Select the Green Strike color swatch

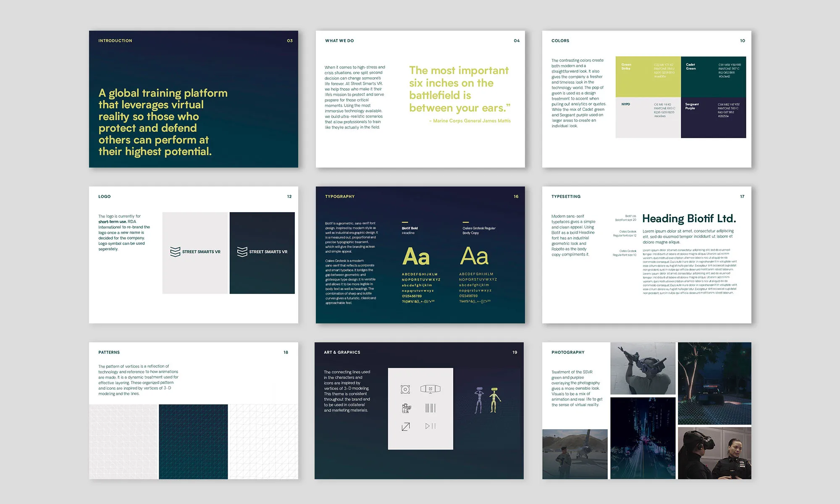pyautogui.click(x=648, y=77)
